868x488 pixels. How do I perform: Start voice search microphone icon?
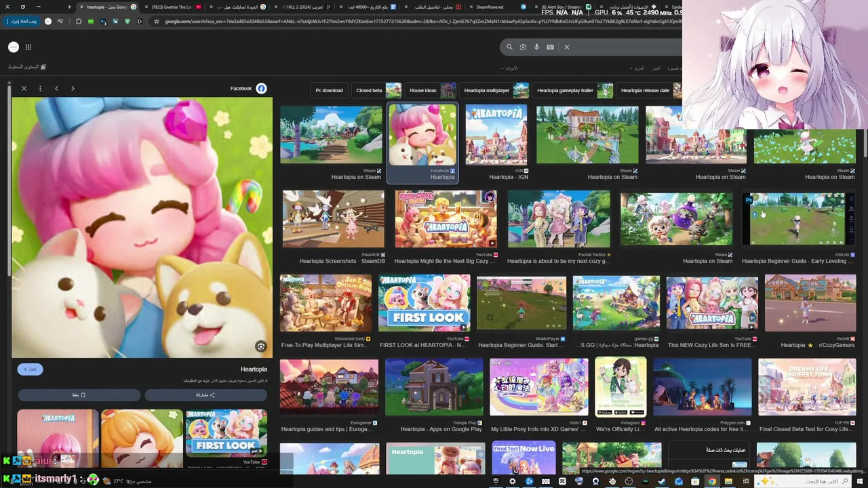tap(536, 47)
